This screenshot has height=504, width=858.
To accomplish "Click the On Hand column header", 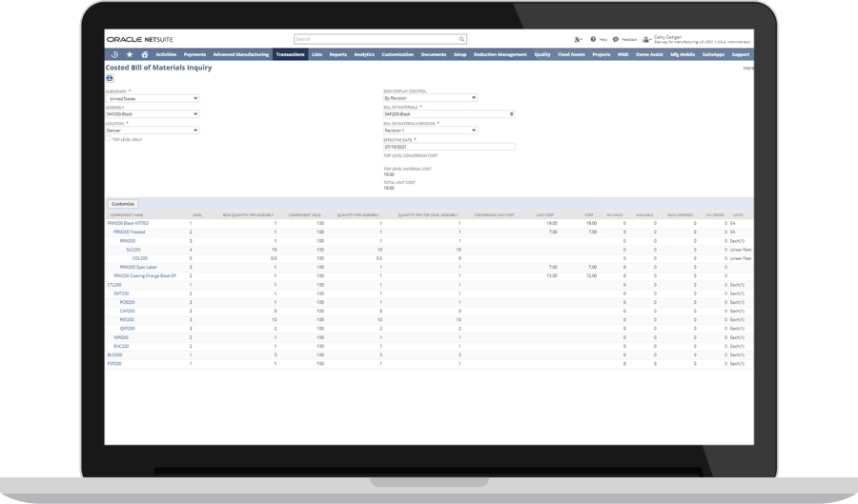I will tap(614, 214).
